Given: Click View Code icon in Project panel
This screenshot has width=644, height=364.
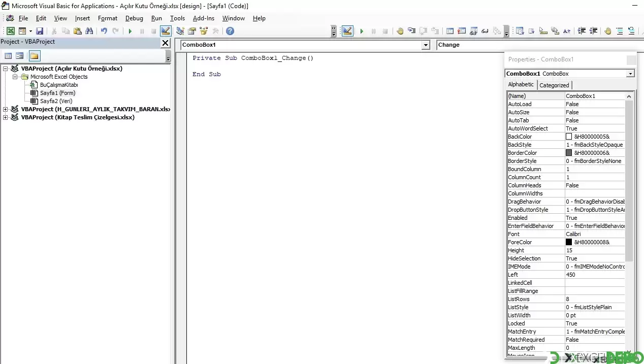Looking at the screenshot, I should click(x=8, y=56).
